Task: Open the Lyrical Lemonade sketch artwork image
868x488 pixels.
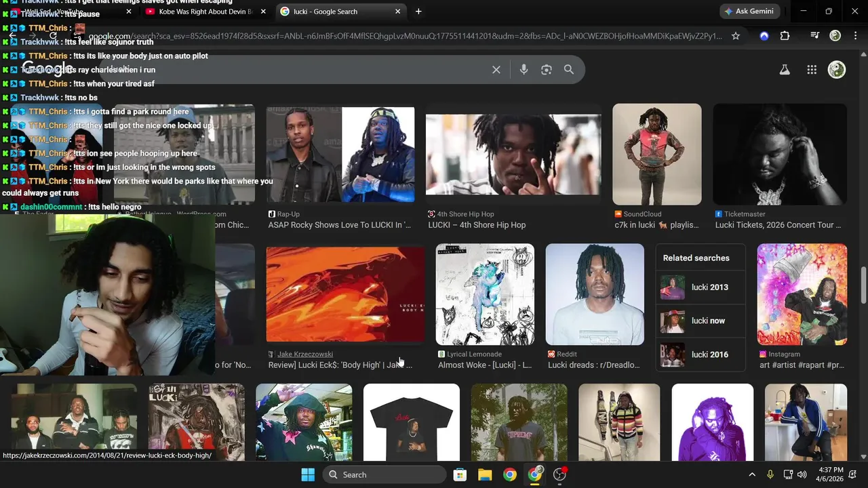Action: click(x=485, y=295)
